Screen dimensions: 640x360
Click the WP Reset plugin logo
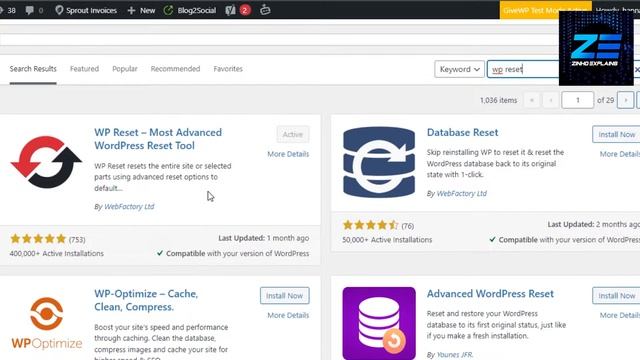tap(46, 162)
